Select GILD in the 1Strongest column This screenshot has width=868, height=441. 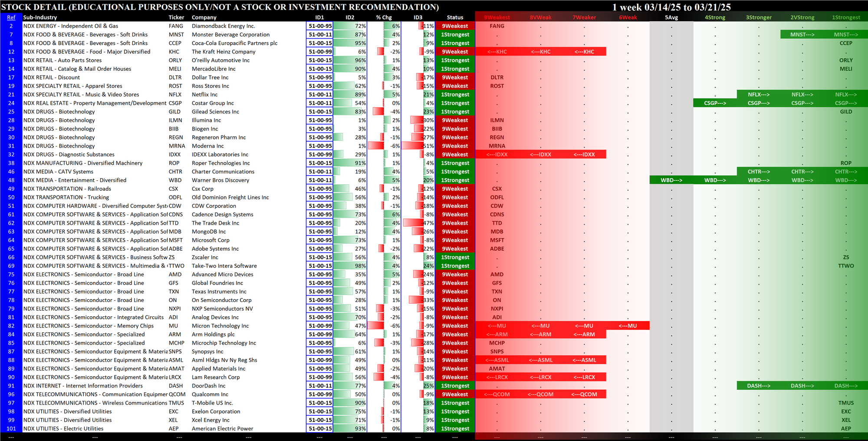point(846,112)
